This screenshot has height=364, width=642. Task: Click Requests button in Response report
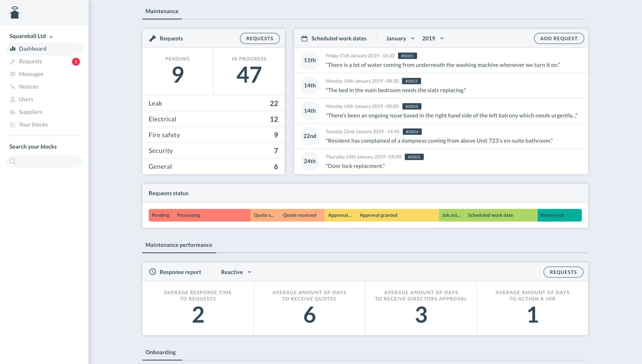563,272
